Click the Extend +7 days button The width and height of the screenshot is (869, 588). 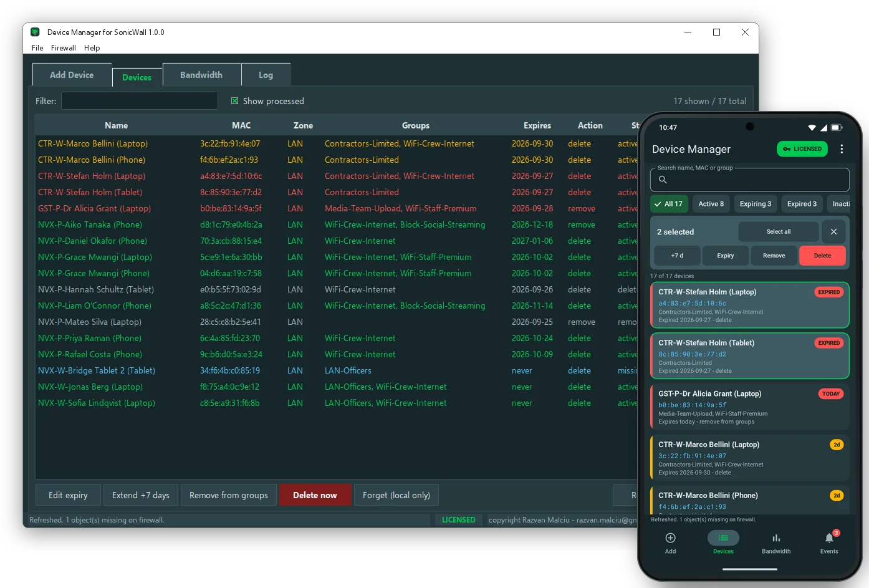tap(141, 495)
